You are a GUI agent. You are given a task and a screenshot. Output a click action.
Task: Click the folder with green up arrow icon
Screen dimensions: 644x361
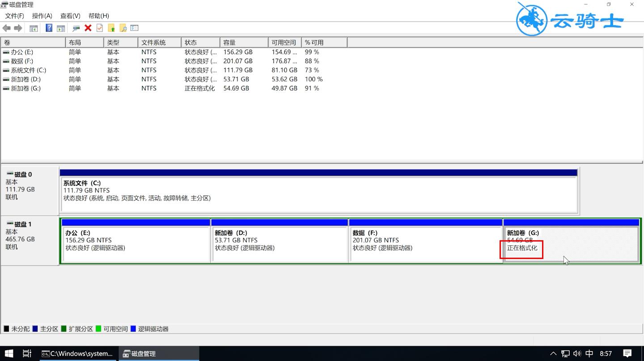[x=111, y=28]
